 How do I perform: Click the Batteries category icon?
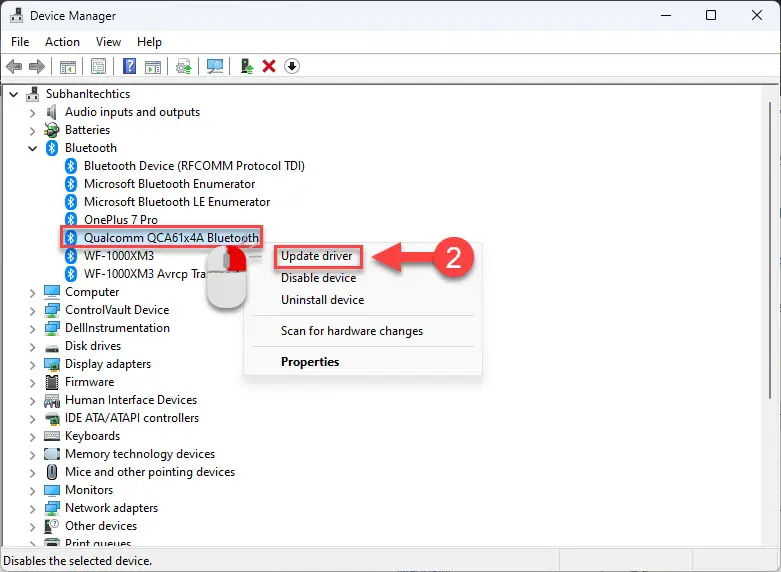click(x=52, y=130)
